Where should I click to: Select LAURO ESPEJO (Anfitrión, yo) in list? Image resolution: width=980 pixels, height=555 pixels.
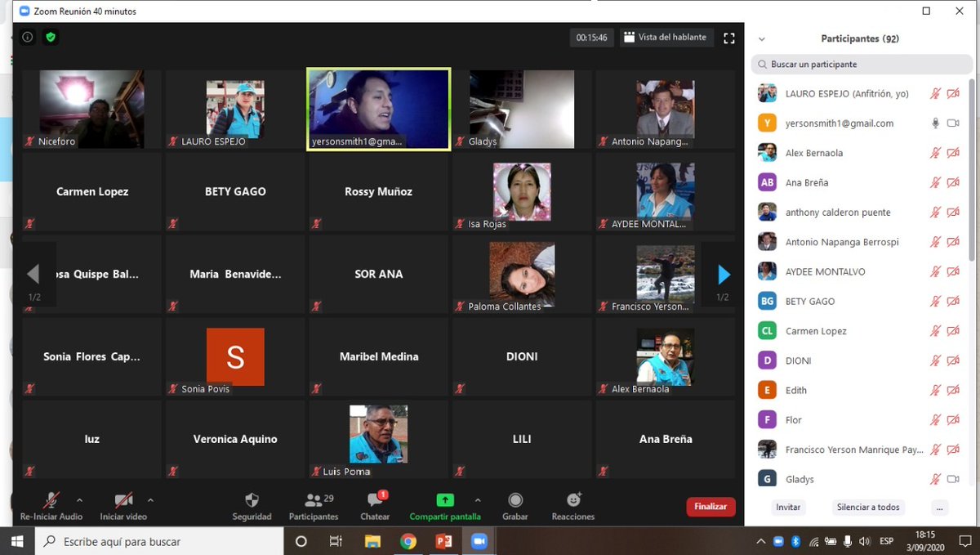(859, 94)
